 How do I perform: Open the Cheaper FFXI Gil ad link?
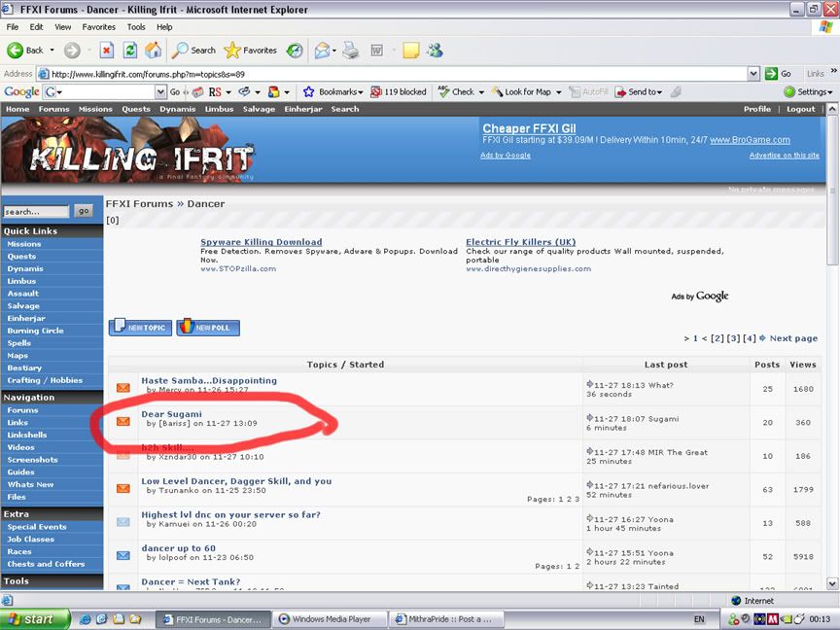(529, 128)
